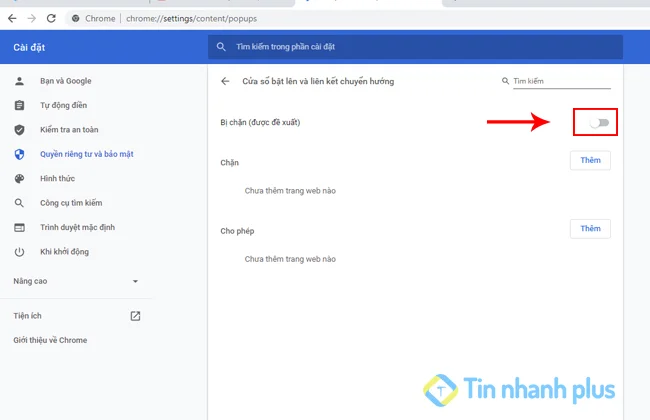Open Bạn và Google settings
The image size is (650, 420).
[x=65, y=81]
